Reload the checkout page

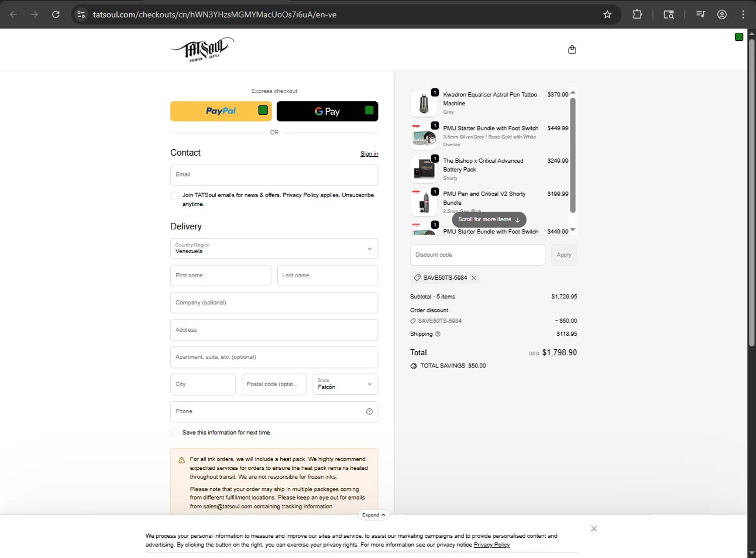tap(56, 15)
